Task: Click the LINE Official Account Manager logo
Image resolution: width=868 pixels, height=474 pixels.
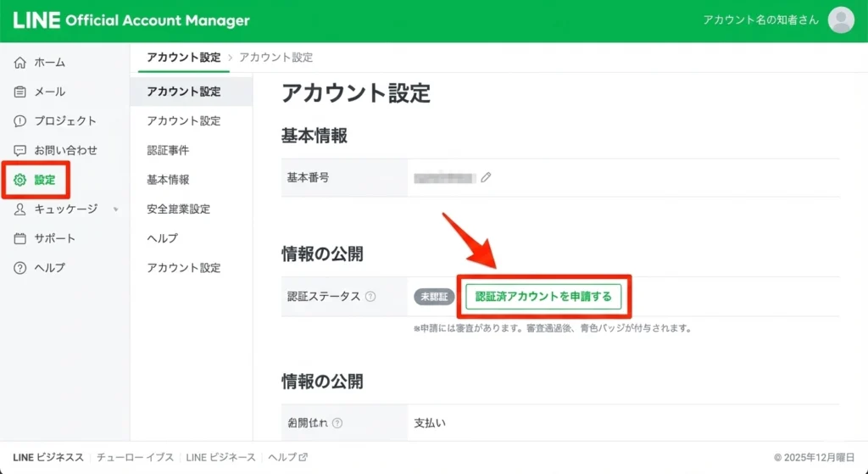Action: pos(131,20)
